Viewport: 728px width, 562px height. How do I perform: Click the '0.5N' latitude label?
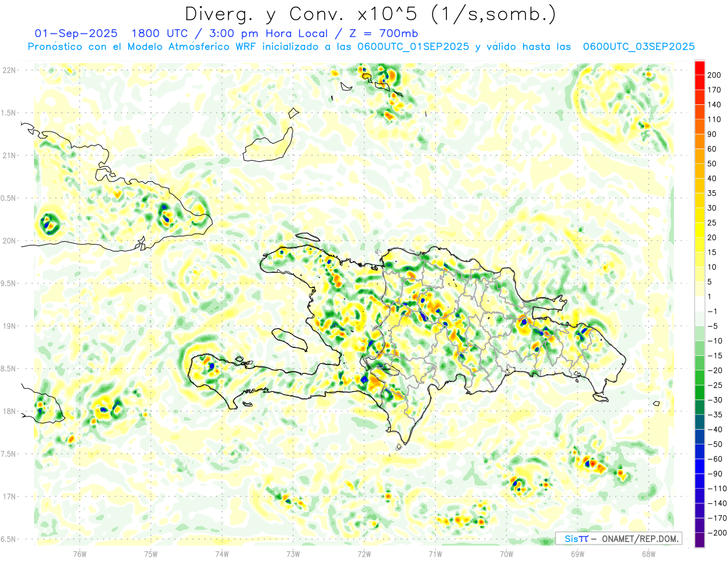tap(9, 198)
